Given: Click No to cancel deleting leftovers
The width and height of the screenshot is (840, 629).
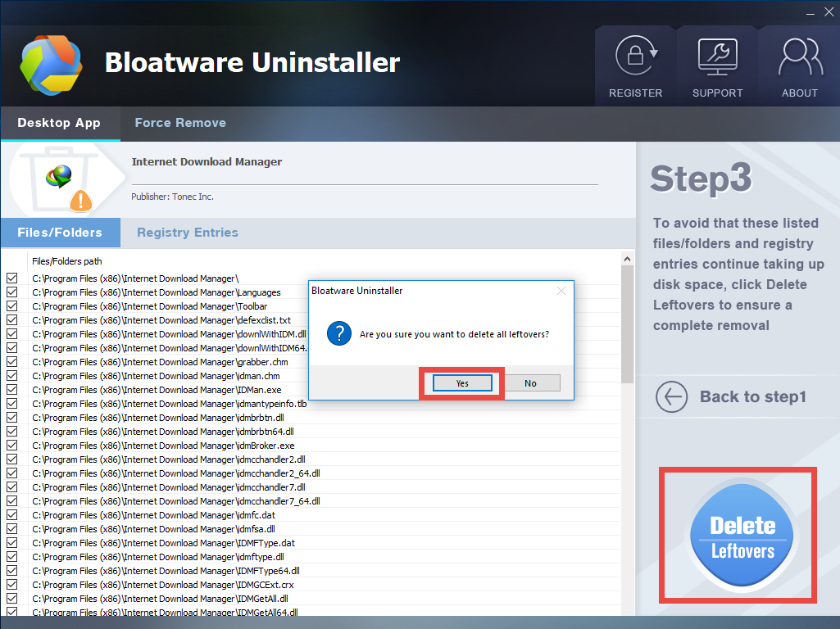Looking at the screenshot, I should 530,383.
